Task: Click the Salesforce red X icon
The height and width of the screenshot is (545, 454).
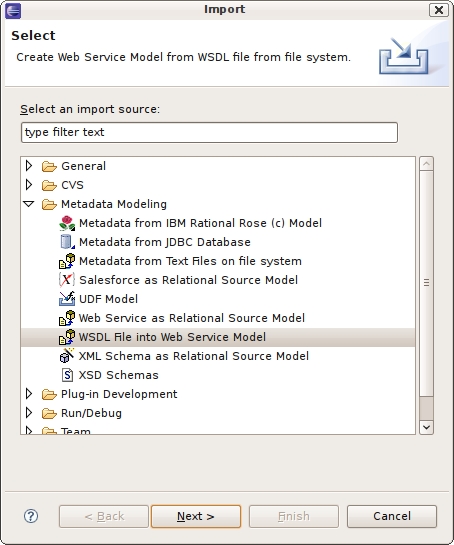Action: 67,280
